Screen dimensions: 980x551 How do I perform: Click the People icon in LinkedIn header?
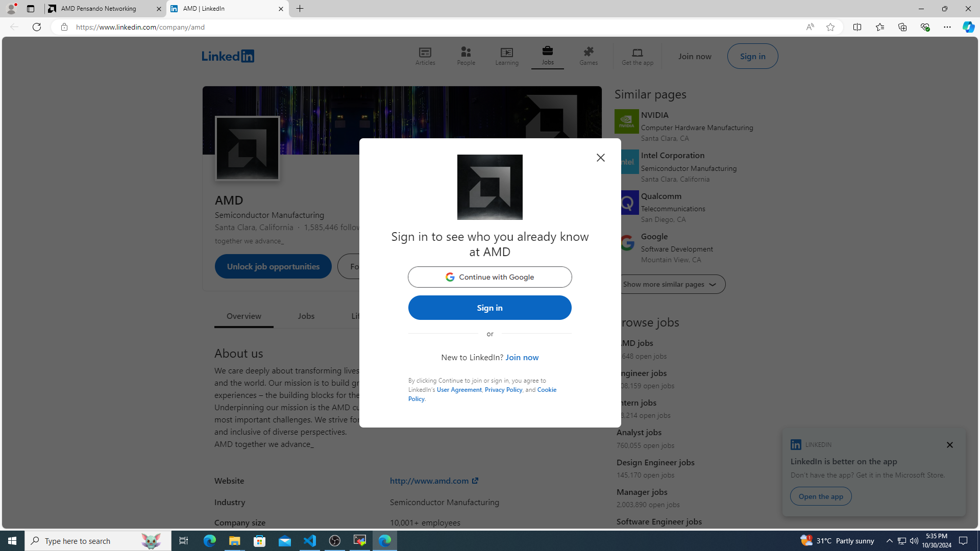click(465, 56)
